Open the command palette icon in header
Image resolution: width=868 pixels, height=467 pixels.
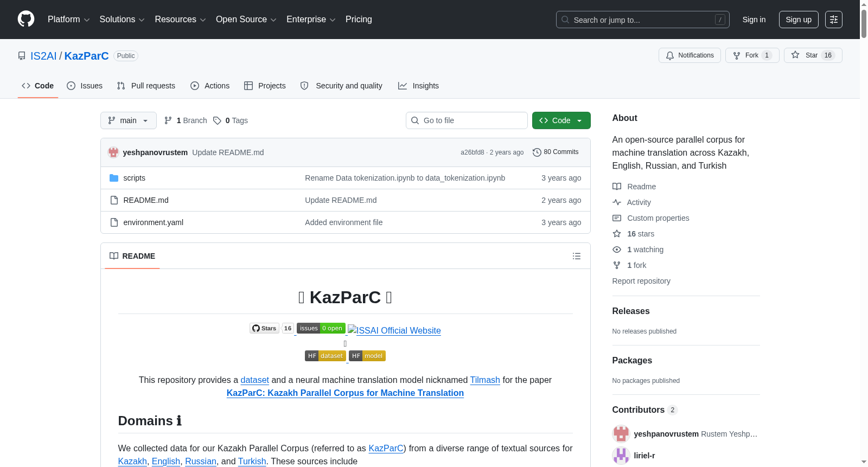coord(834,20)
